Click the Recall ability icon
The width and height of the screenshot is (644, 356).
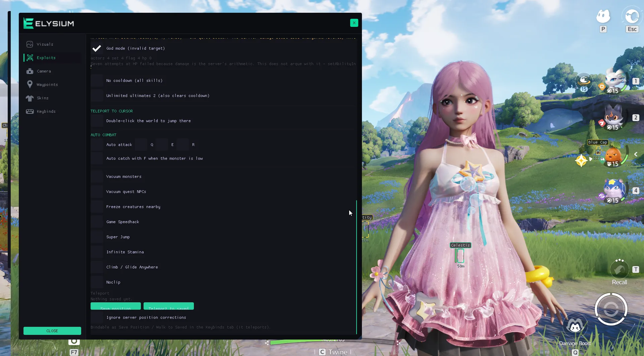[619, 270]
